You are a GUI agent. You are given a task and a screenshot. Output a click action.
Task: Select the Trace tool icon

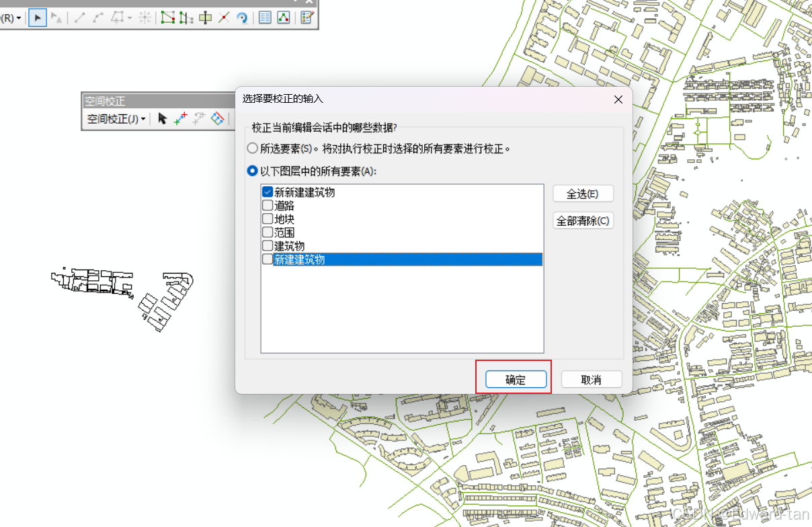coord(118,17)
